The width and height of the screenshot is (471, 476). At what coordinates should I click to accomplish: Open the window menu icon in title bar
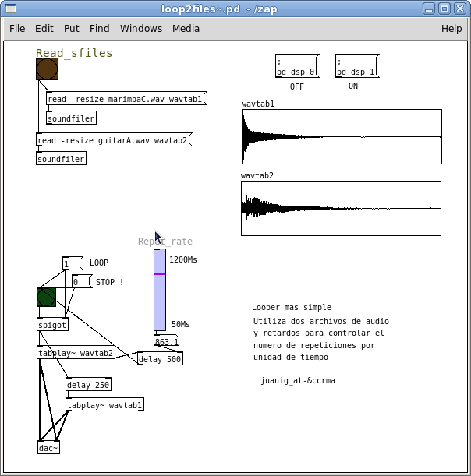[12, 9]
